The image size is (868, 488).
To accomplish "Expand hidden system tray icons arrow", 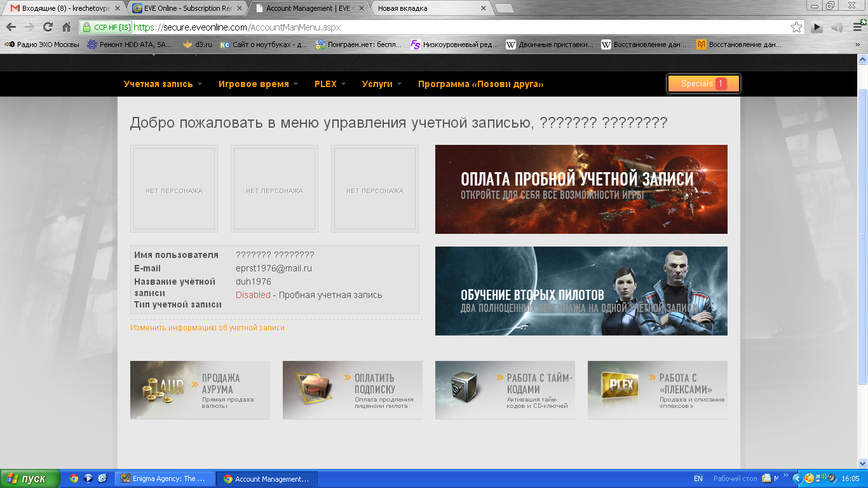I will coord(797,478).
